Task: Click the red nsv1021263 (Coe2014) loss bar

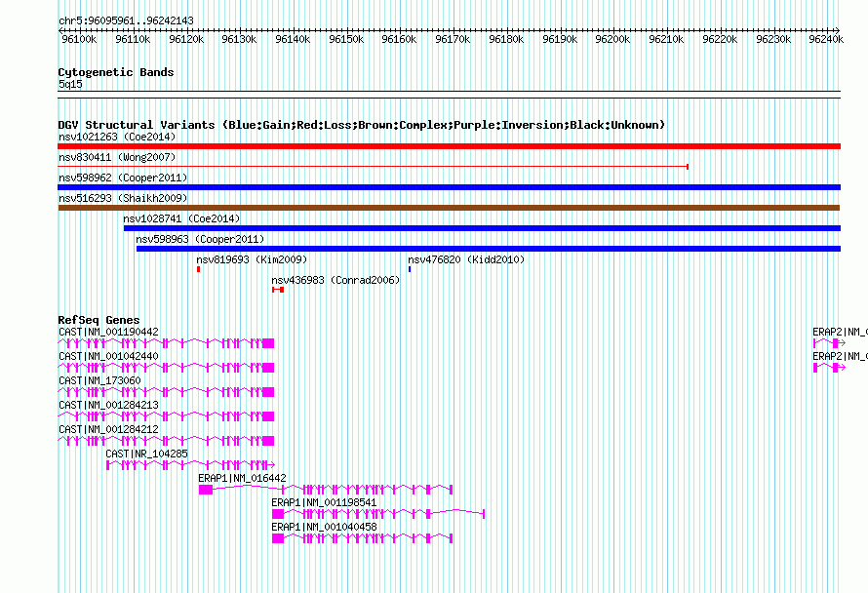Action: point(449,146)
